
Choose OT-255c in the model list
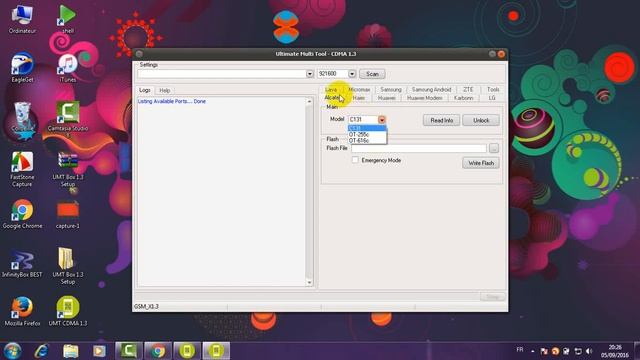point(367,134)
